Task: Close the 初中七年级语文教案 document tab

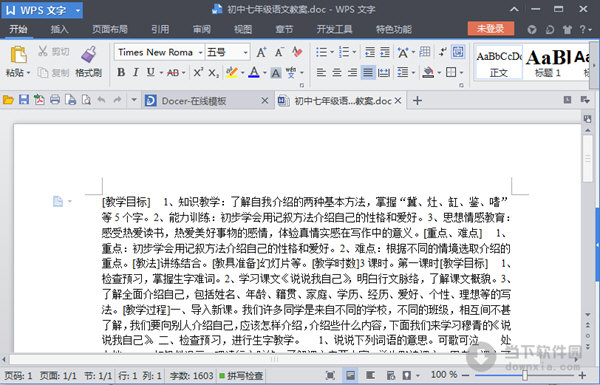Action: pyautogui.click(x=398, y=101)
